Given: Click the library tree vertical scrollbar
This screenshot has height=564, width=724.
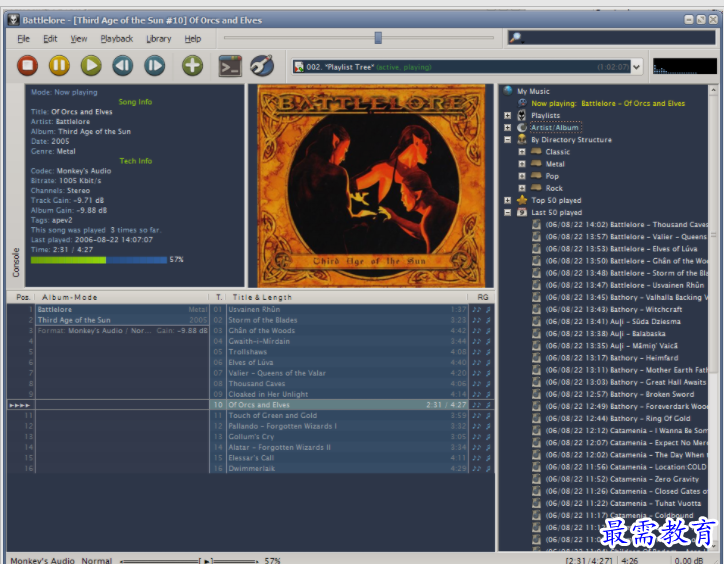Looking at the screenshot, I should (x=713, y=319).
